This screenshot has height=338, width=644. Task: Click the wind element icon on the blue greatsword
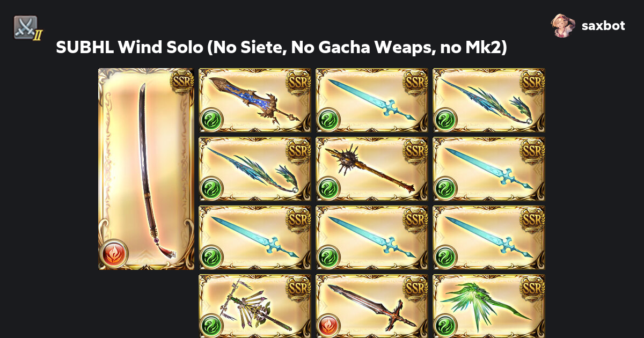[x=211, y=119]
